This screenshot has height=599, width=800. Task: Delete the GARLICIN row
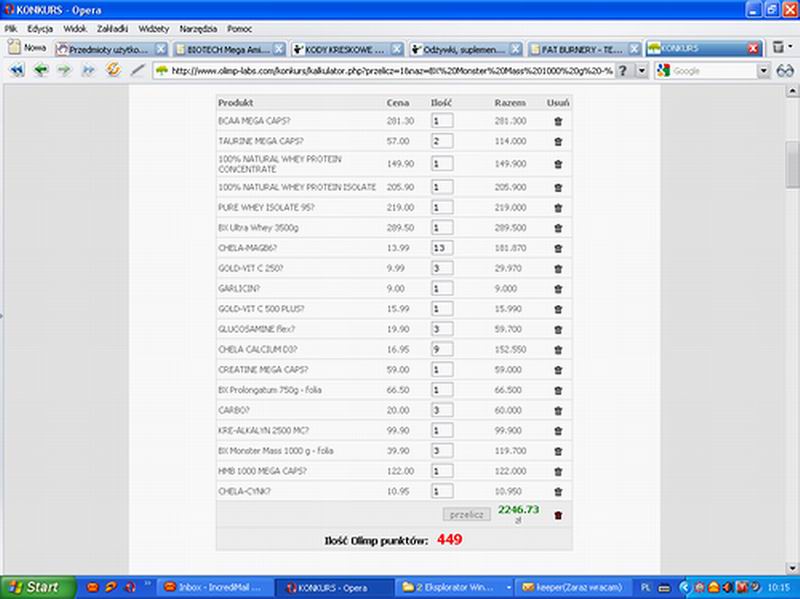pos(558,289)
